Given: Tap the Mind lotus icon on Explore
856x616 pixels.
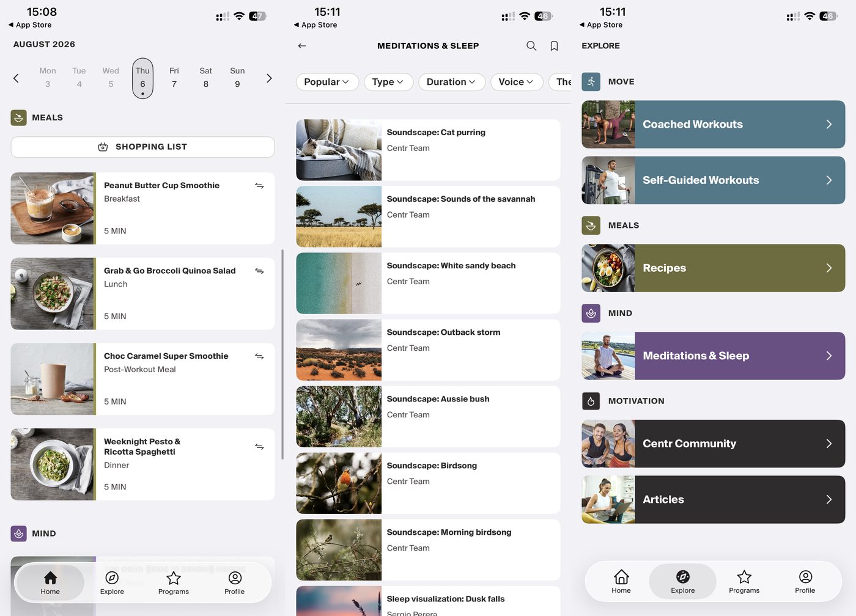Looking at the screenshot, I should (591, 313).
